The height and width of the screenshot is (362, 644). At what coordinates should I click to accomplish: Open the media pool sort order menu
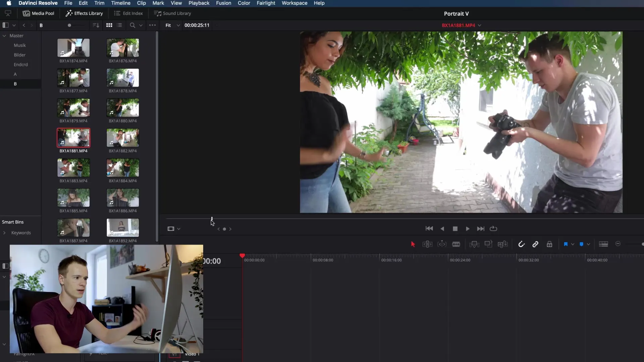pos(96,25)
